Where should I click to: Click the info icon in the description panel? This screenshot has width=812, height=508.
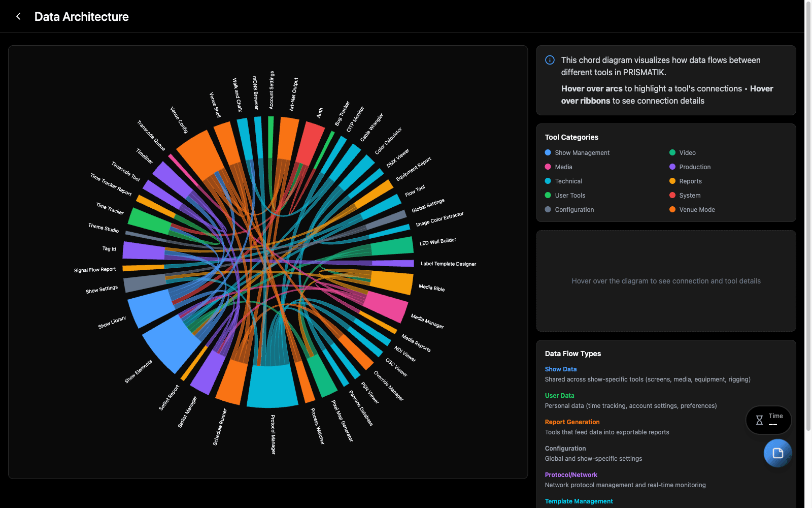pyautogui.click(x=550, y=60)
